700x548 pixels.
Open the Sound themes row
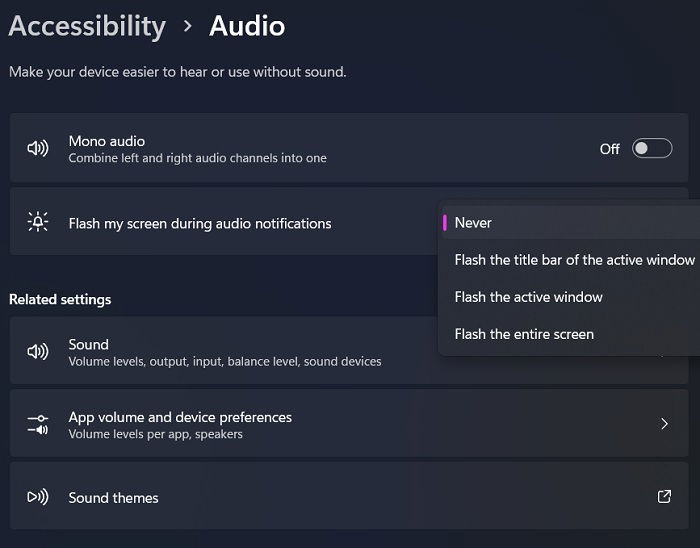[349, 496]
